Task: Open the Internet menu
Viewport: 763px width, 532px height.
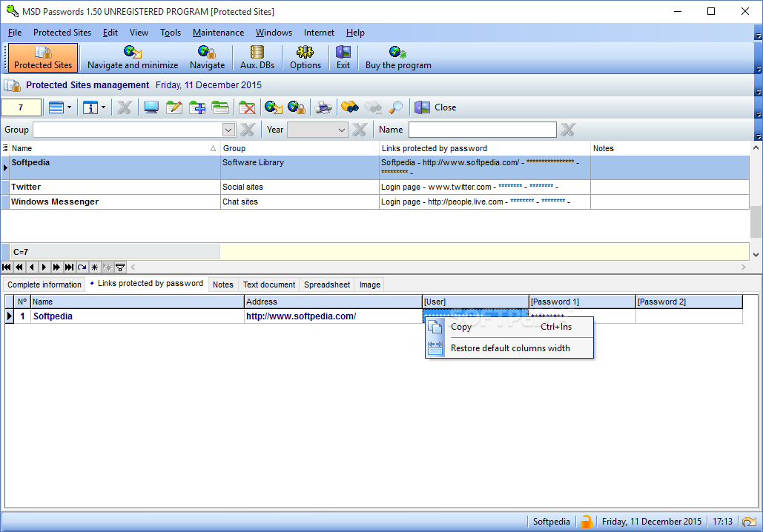Action: [319, 33]
